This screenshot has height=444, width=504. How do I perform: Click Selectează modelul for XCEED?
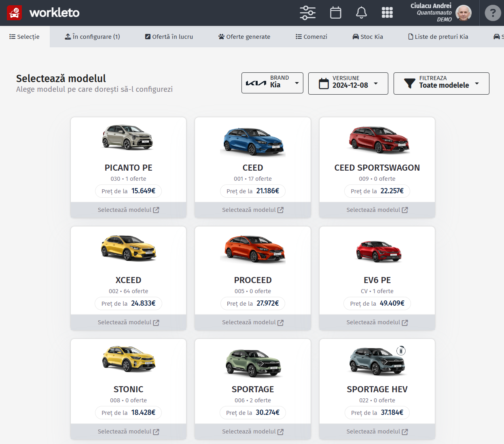point(128,322)
